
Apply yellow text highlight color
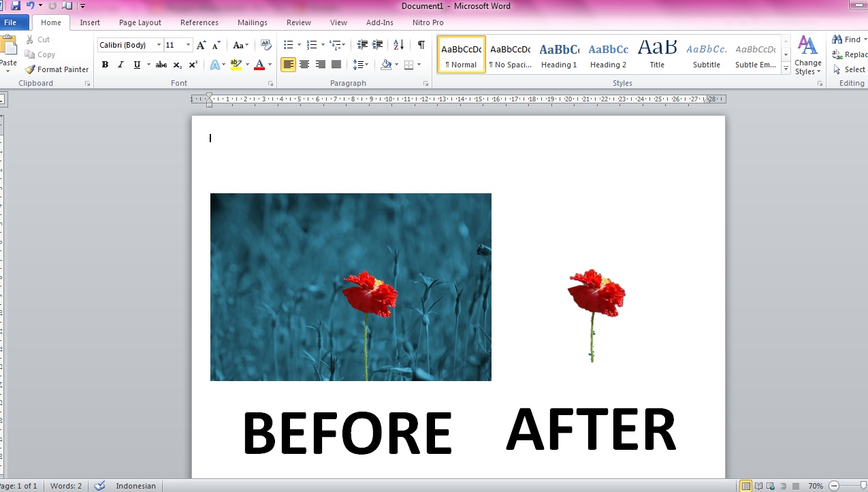(236, 65)
